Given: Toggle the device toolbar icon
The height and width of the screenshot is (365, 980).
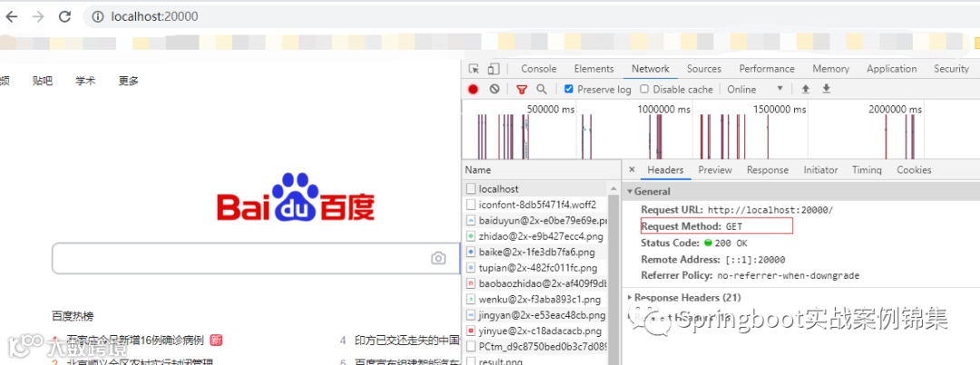Looking at the screenshot, I should pyautogui.click(x=494, y=69).
